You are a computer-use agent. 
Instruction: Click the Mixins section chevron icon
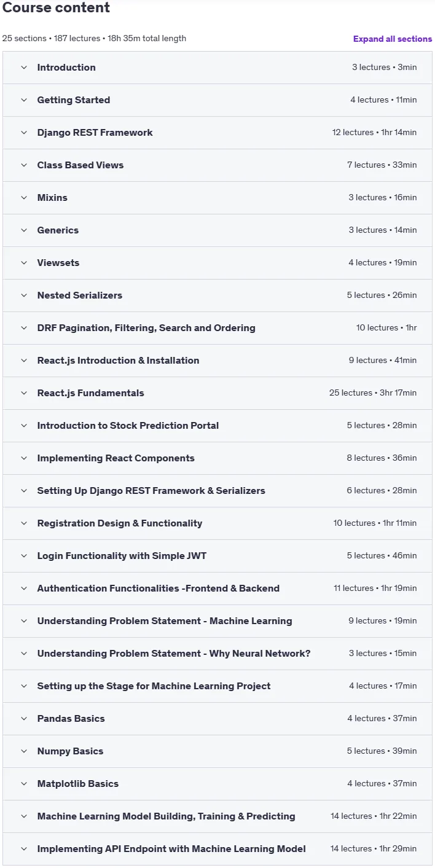(24, 198)
